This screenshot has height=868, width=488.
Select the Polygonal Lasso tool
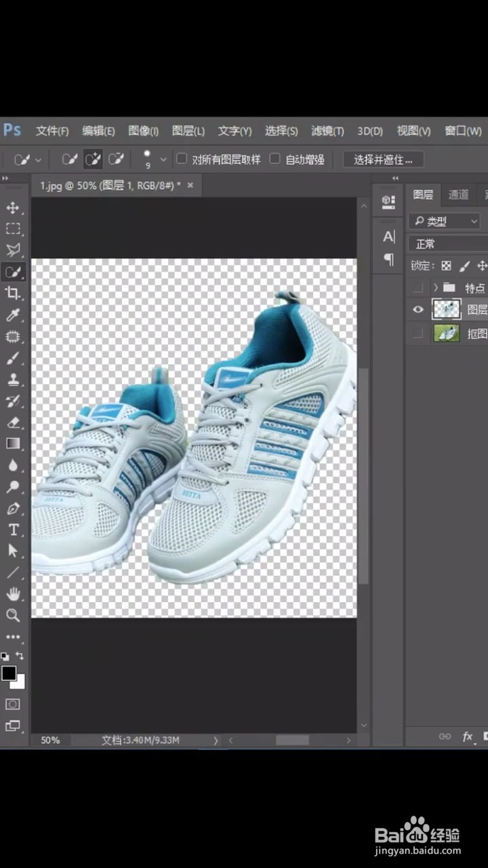click(x=13, y=250)
